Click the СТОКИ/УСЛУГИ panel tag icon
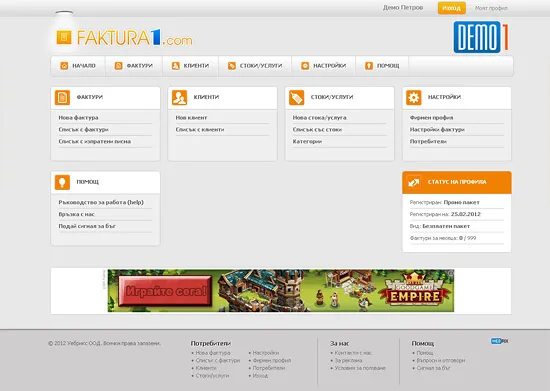Image resolution: width=550 pixels, height=391 pixels. [x=296, y=97]
